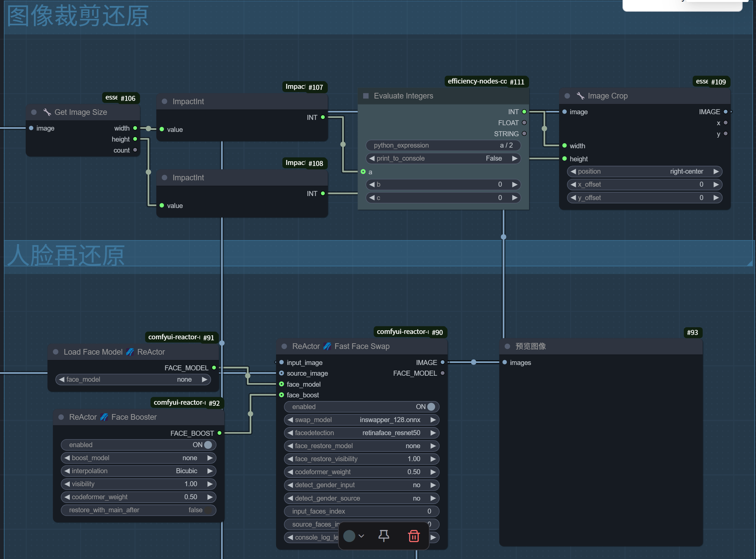756x559 pixels.
Task: Click collapse dot on Load Face Model node
Action: 56,352
